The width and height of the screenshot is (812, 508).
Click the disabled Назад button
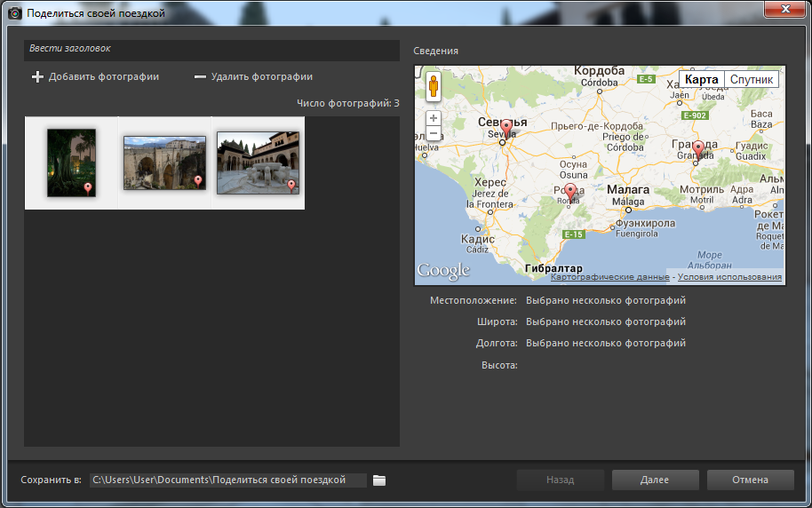click(x=561, y=480)
